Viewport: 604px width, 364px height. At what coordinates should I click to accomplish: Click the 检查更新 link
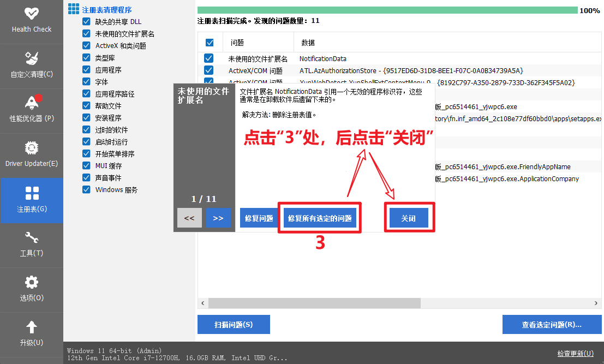pos(575,354)
